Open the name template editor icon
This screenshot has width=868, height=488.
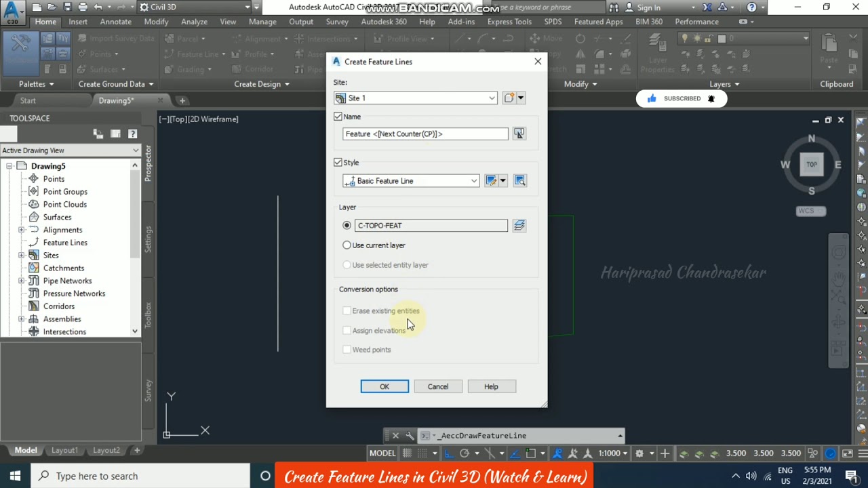point(519,134)
